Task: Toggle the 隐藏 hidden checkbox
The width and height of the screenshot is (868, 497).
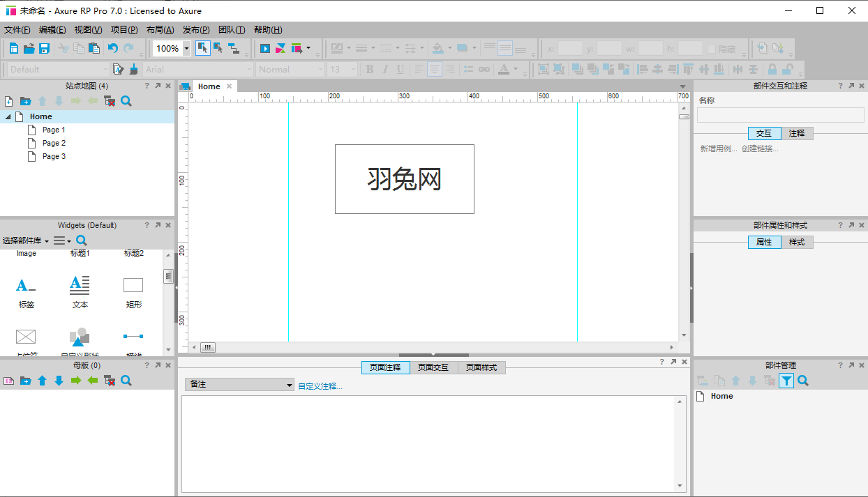Action: (711, 49)
